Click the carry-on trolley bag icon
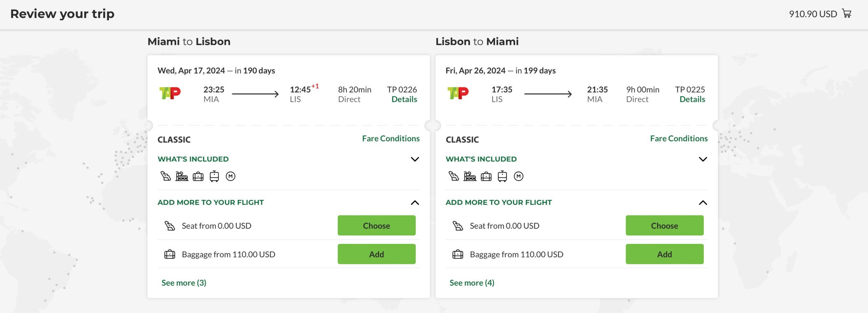This screenshot has height=313, width=868. [x=214, y=176]
